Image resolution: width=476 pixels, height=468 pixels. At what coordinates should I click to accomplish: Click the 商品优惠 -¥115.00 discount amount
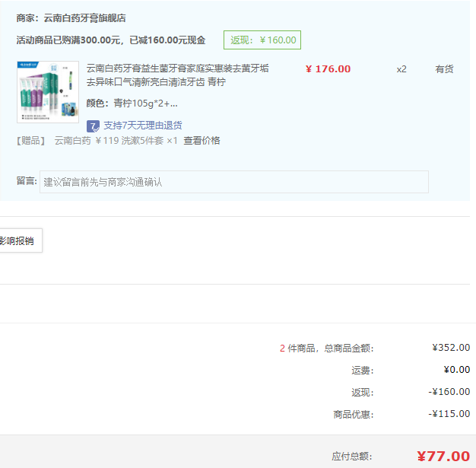click(449, 414)
